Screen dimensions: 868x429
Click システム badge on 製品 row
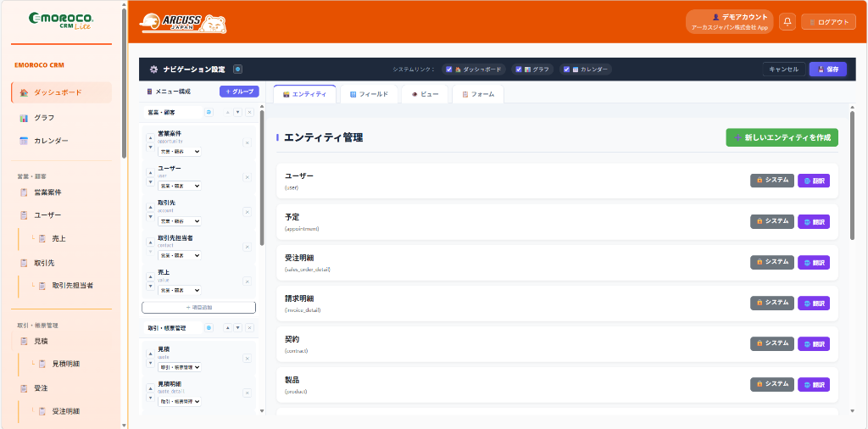[x=772, y=384]
